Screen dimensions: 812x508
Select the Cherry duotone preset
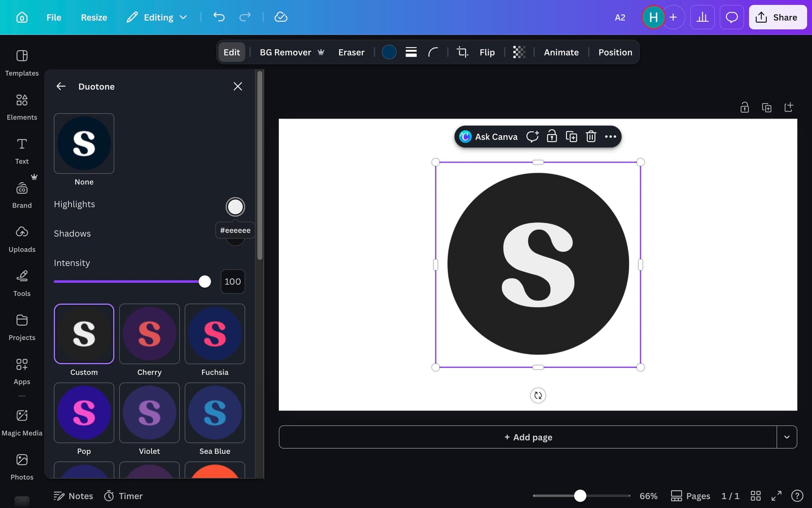pyautogui.click(x=149, y=334)
